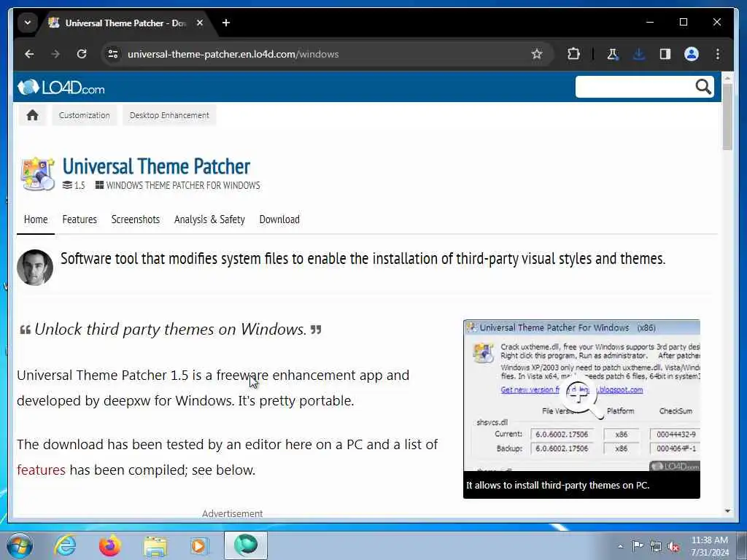The height and width of the screenshot is (560, 747).
Task: Click the site search input box
Action: (635, 87)
